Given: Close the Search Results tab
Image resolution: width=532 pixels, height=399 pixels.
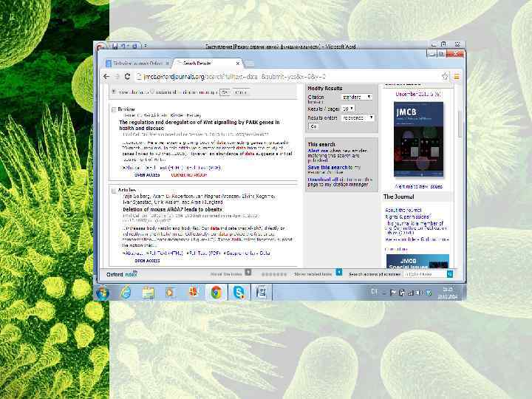Looking at the screenshot, I should (x=238, y=64).
